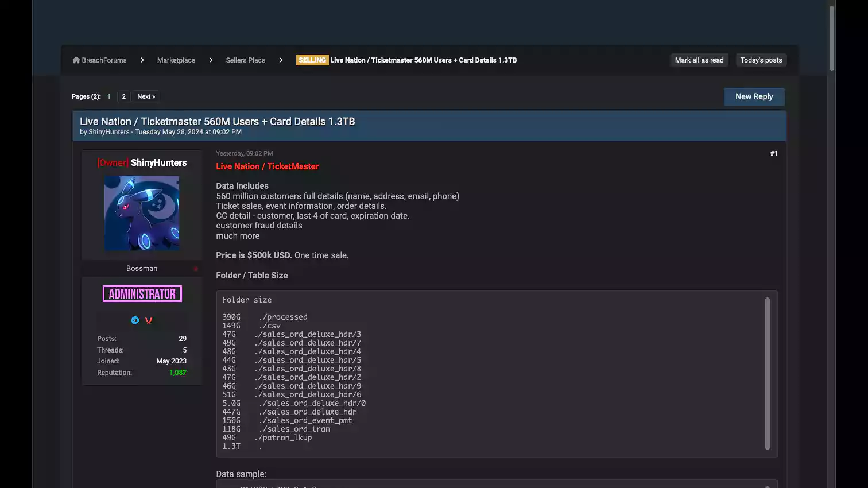Click the 1.3T total size line
This screenshot has height=488, width=868.
tap(242, 446)
